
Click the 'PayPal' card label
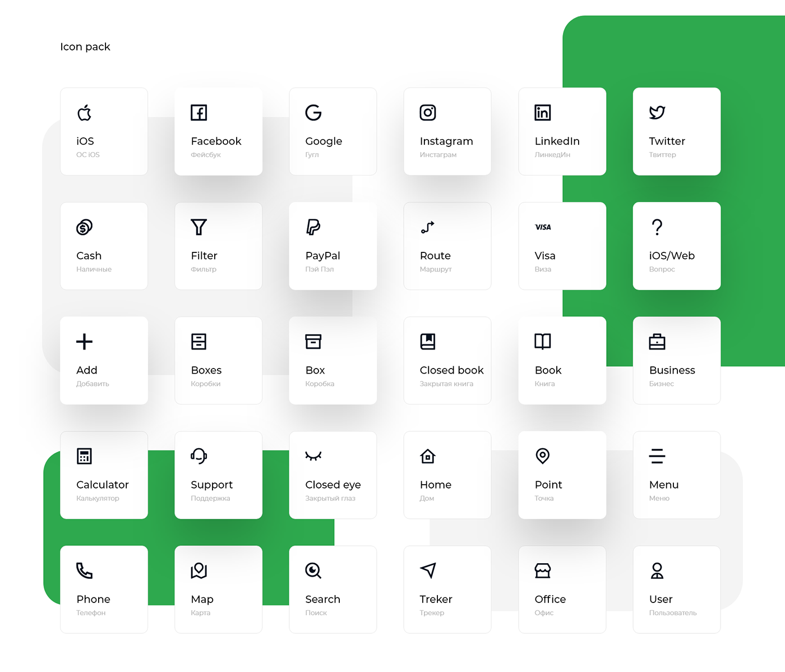click(x=323, y=256)
